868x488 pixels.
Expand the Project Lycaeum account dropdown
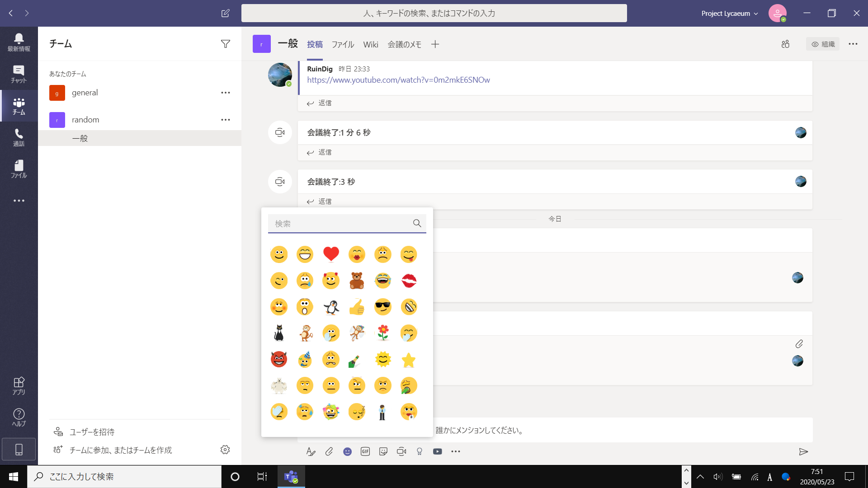coord(729,14)
